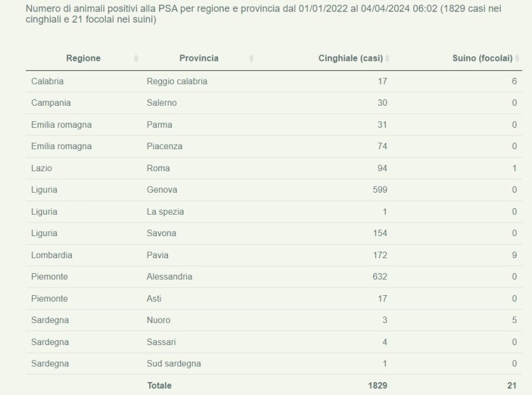Click the sort arrows beside Regione header
This screenshot has width=532, height=395.
click(136, 58)
